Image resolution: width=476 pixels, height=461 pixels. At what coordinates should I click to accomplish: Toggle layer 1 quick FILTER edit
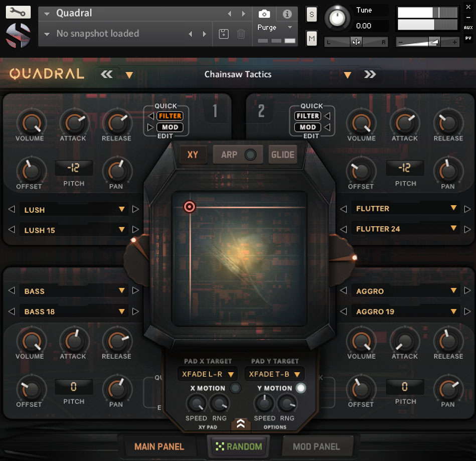[170, 116]
